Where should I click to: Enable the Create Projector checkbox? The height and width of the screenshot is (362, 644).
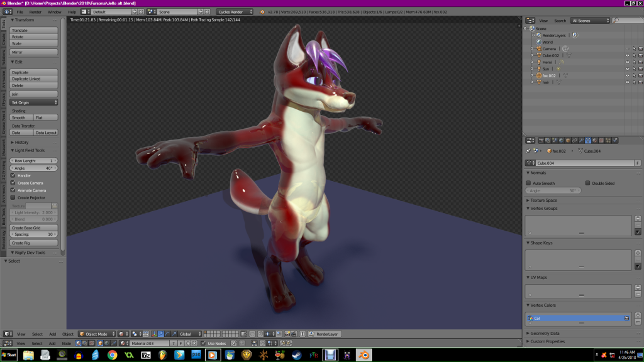(x=13, y=197)
